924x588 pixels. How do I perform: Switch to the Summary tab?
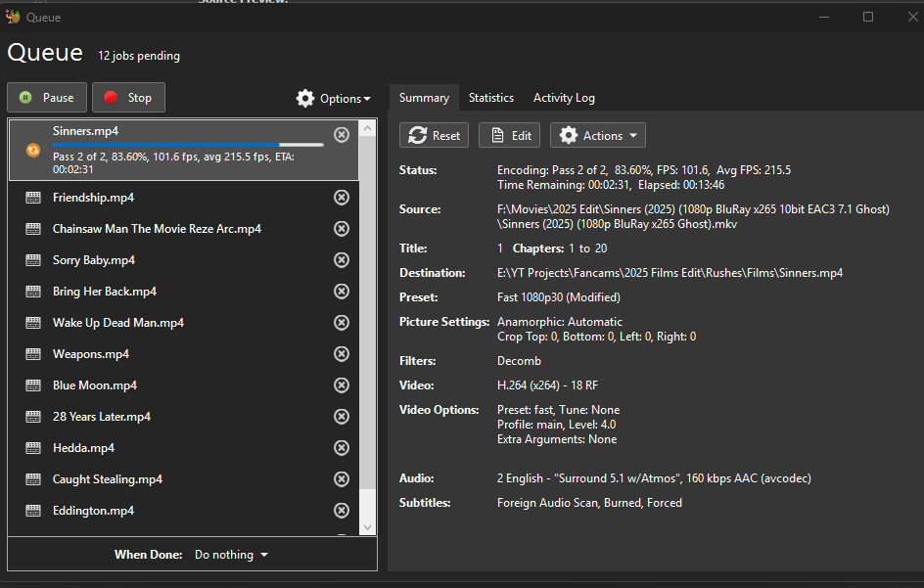click(x=424, y=98)
